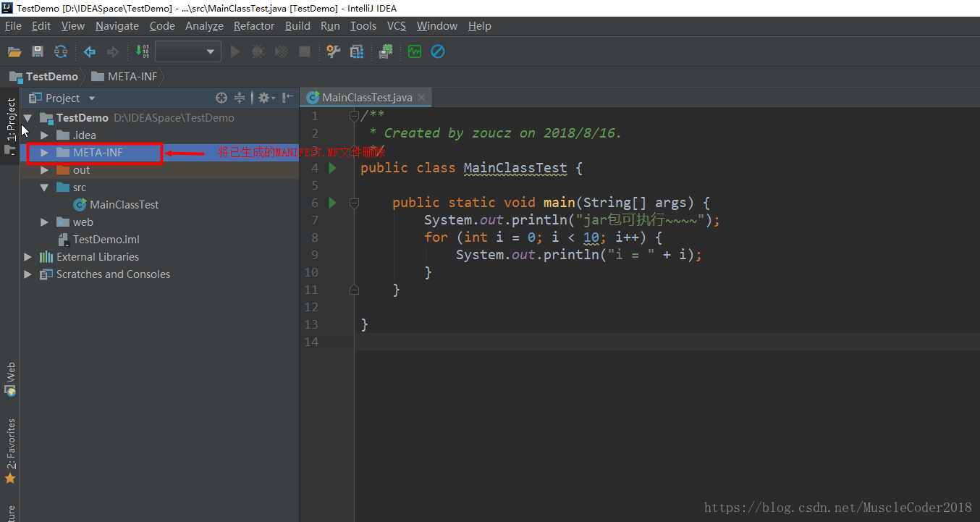Select the TestDemo.iml file in the tree

click(x=106, y=240)
